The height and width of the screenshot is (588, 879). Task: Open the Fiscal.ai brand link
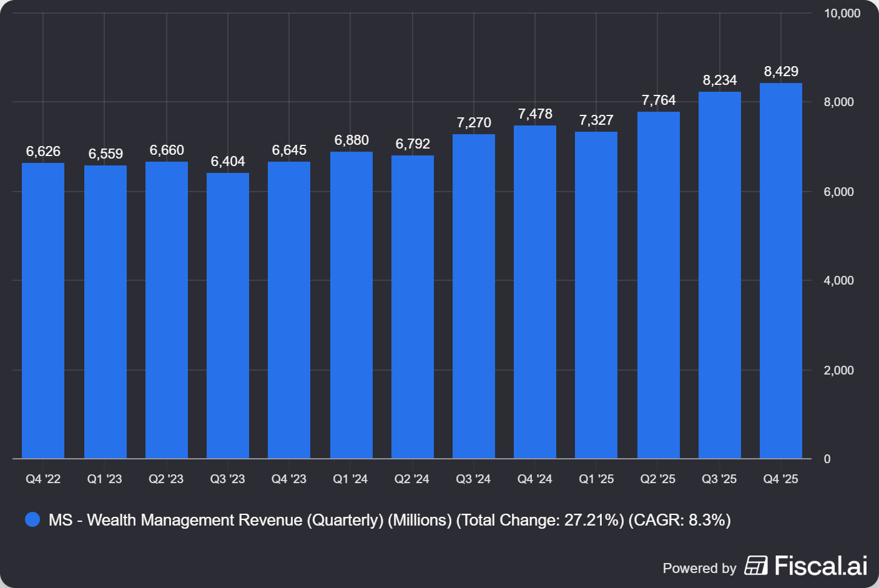(x=820, y=566)
